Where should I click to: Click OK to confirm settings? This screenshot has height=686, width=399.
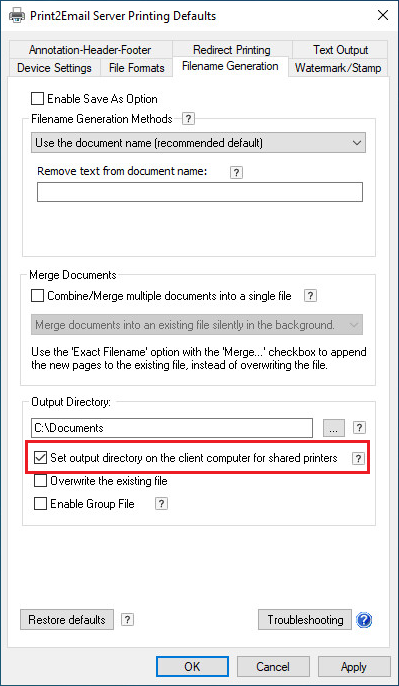click(x=192, y=667)
